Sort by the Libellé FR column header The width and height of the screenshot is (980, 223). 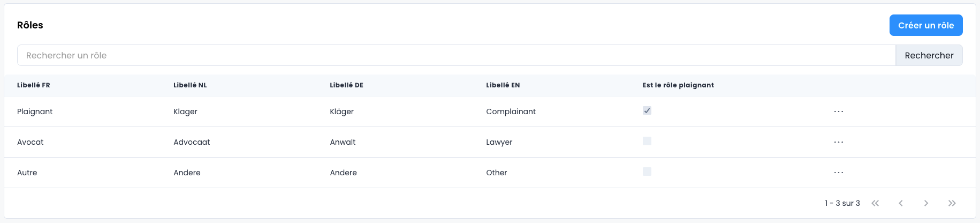34,85
